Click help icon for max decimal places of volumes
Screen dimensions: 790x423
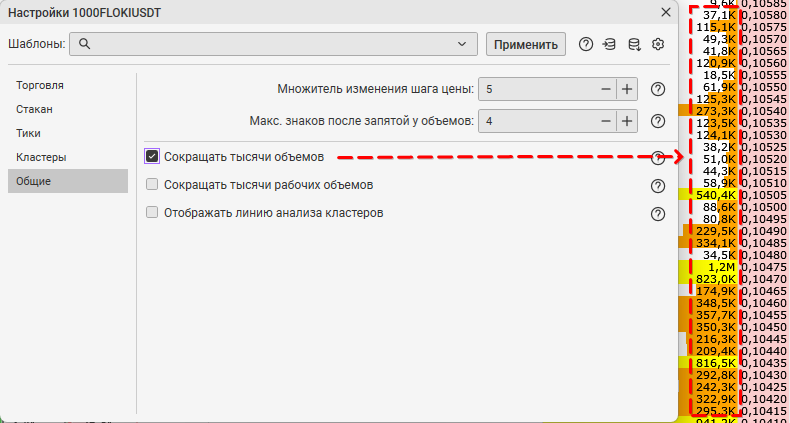coord(658,121)
